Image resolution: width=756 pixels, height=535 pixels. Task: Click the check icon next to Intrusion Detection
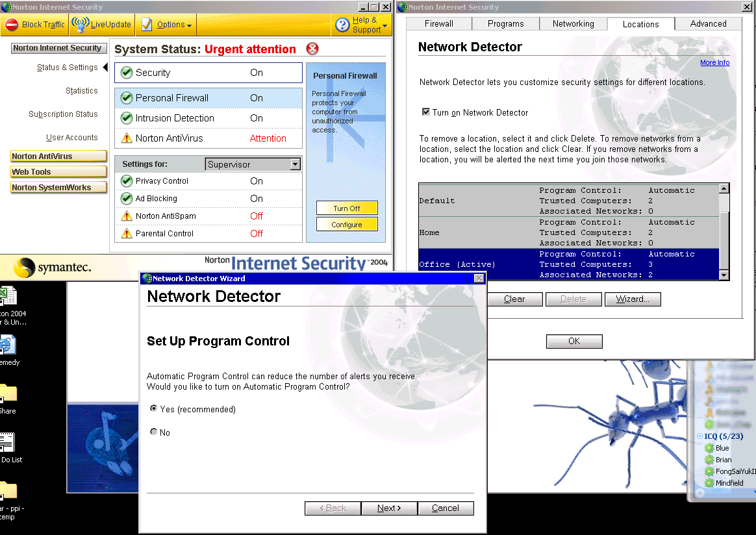pos(126,118)
